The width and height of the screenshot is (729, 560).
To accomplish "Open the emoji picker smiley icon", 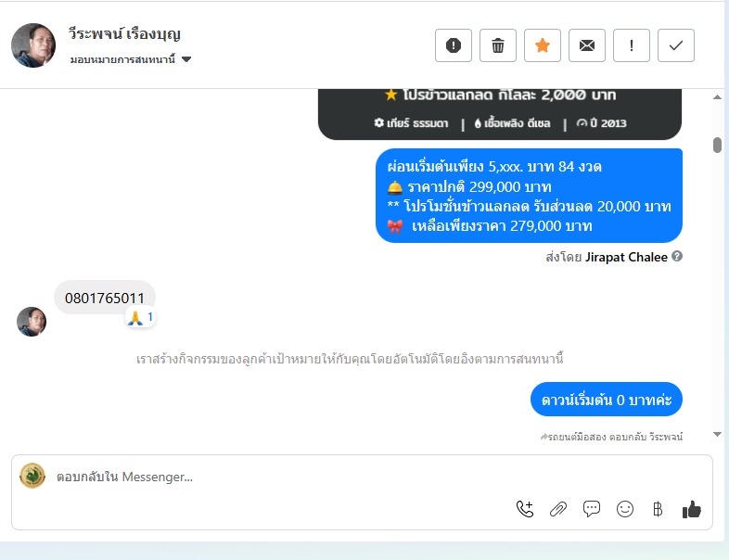I will tap(625, 509).
